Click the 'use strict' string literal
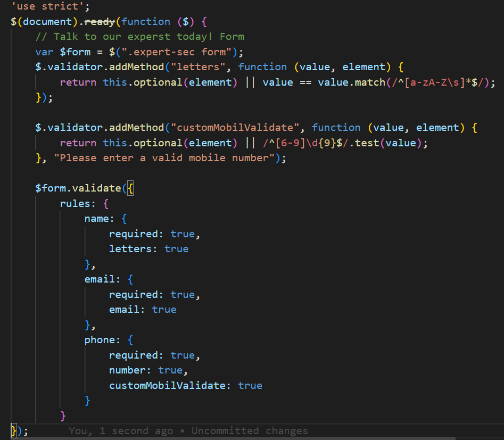The height and width of the screenshot is (440, 504). tap(47, 6)
